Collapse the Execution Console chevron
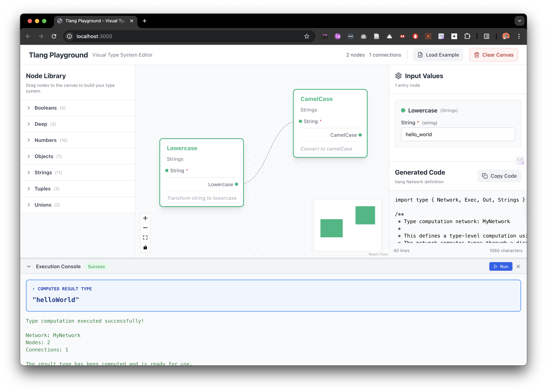This screenshot has width=547, height=392. tap(29, 266)
